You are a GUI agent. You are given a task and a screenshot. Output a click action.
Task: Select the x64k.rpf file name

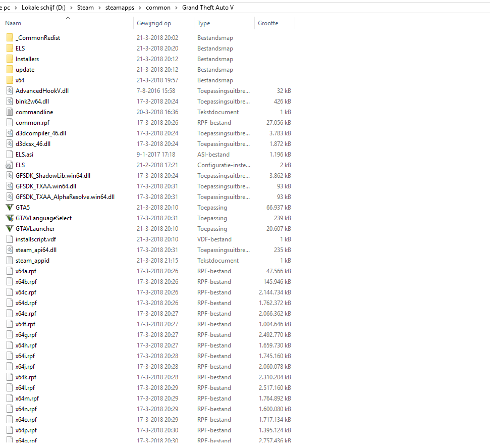click(x=26, y=377)
